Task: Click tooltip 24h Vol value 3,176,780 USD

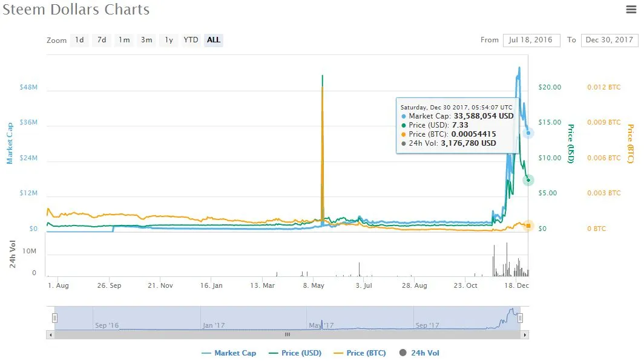Action: (x=468, y=143)
